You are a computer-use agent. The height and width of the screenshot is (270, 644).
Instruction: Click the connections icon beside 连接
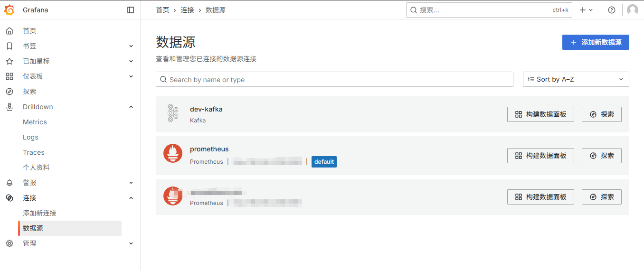[x=9, y=198]
